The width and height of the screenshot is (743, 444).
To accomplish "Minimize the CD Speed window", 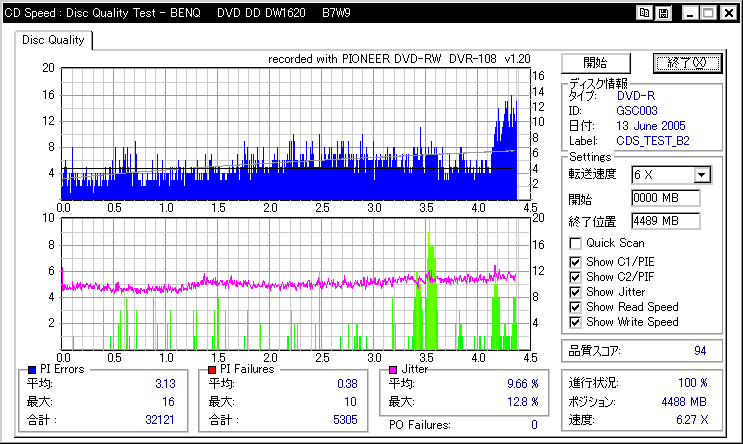I will pyautogui.click(x=690, y=13).
